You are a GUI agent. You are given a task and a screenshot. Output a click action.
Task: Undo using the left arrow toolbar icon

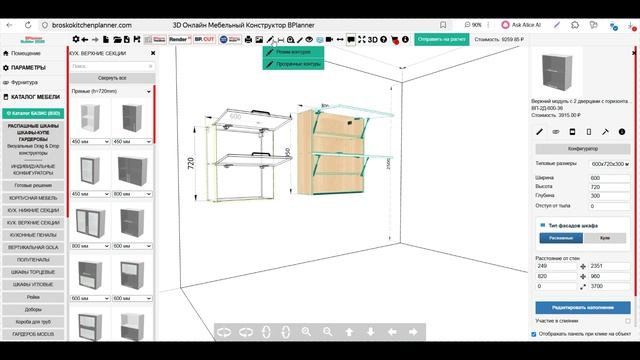click(x=85, y=40)
